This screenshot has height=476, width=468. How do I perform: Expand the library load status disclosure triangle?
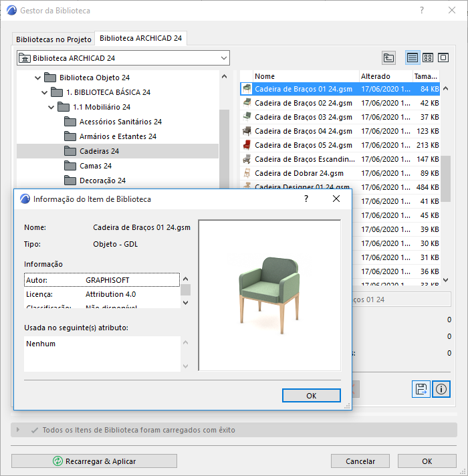(18, 430)
